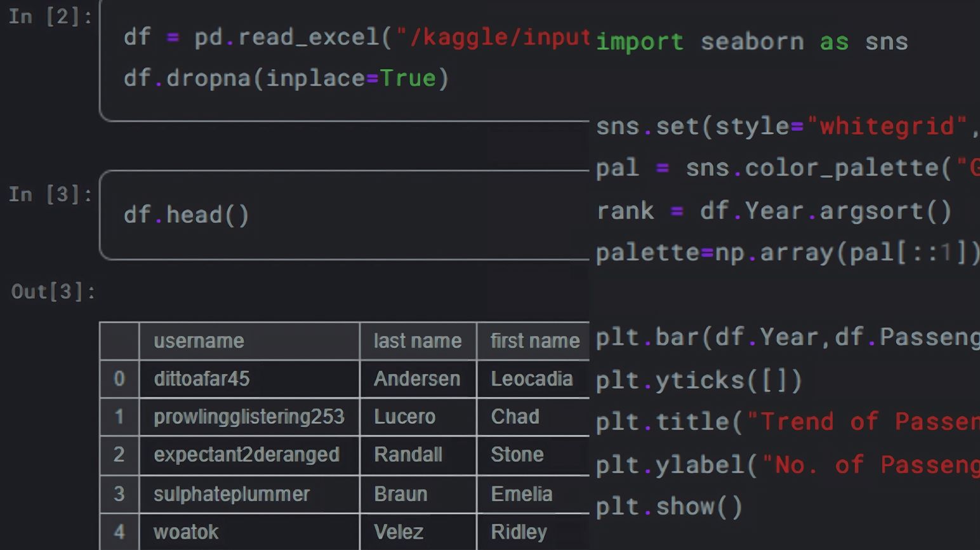
Task: Click the plt.show() line
Action: (x=669, y=507)
